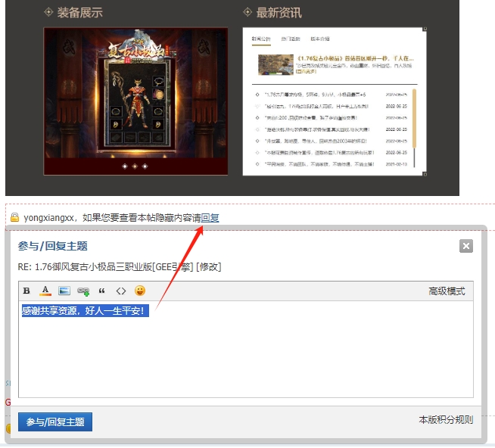495x448 pixels.
Task: Select the 新闻公告 tab in 最新资讯
Action: (261, 39)
